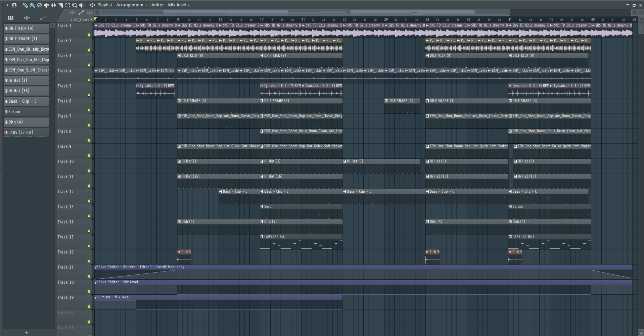Open first DR.F KICK (9) clip menu
This screenshot has width=644, height=336.
tap(179, 56)
